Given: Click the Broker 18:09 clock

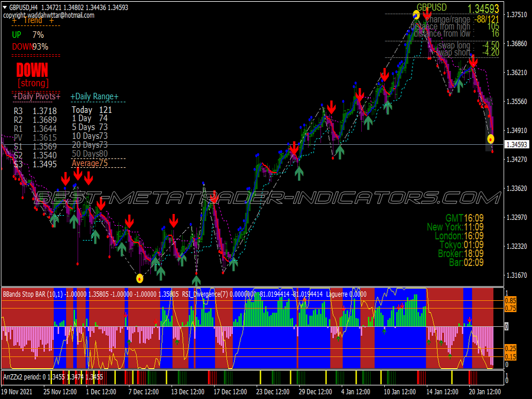Looking at the screenshot, I should 460,253.
